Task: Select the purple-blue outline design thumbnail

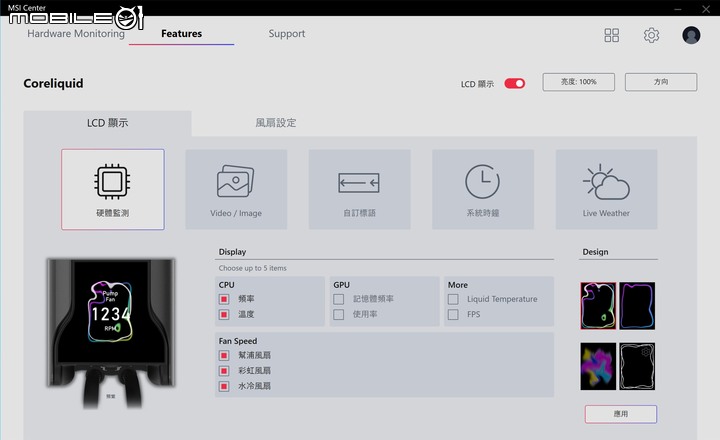Action: tap(637, 306)
